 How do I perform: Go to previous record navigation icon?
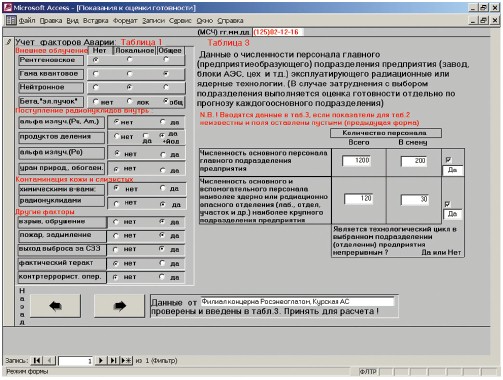pos(50,360)
